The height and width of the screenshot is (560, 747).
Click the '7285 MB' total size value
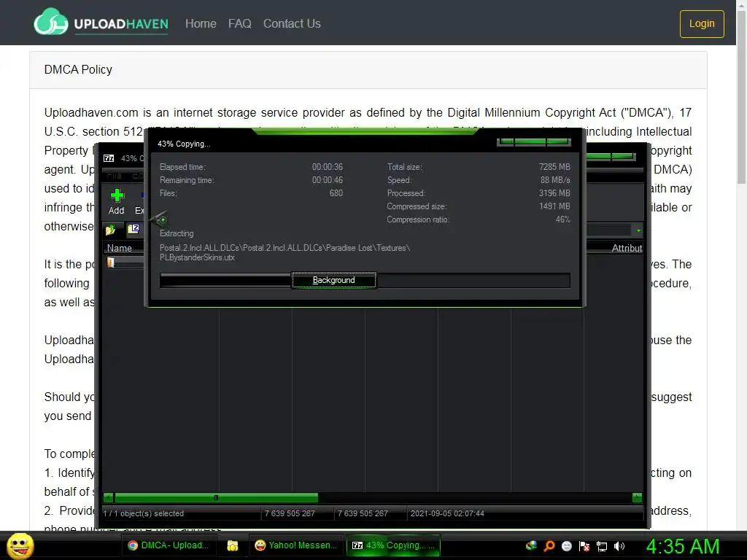(x=554, y=167)
